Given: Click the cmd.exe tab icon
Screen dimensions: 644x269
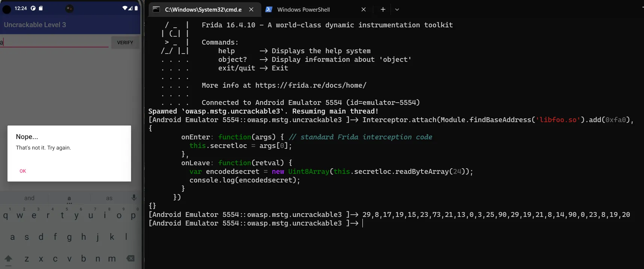Looking at the screenshot, I should [157, 9].
